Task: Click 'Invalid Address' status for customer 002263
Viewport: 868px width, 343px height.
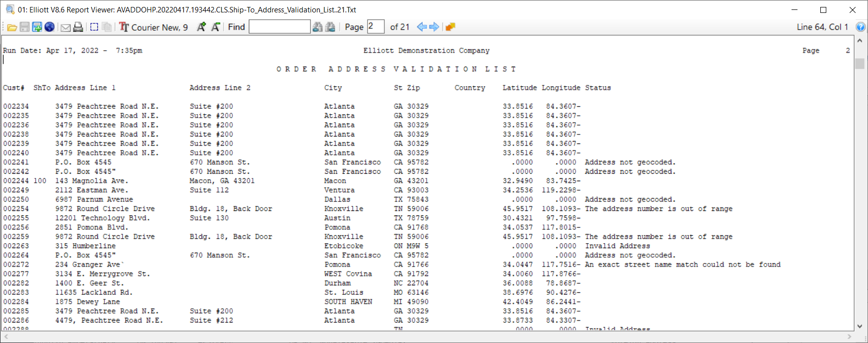Action: click(617, 246)
